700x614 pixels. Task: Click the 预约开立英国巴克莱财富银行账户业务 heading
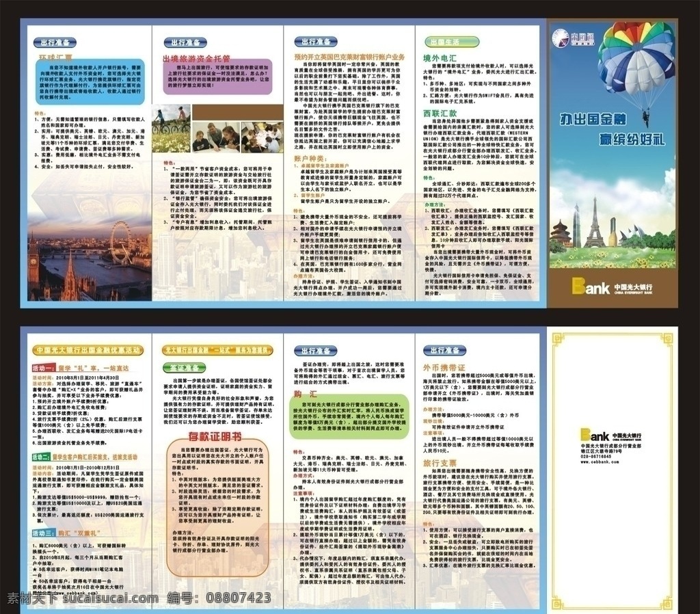tap(349, 57)
